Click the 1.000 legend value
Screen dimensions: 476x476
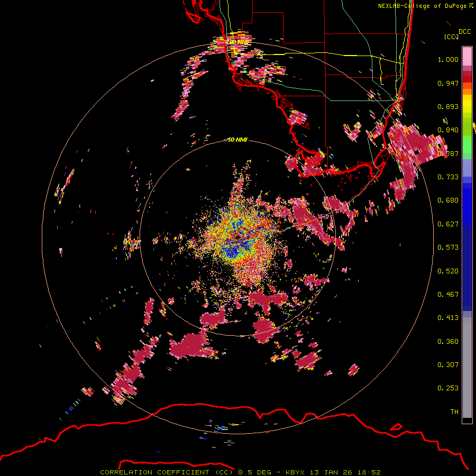[x=448, y=59]
